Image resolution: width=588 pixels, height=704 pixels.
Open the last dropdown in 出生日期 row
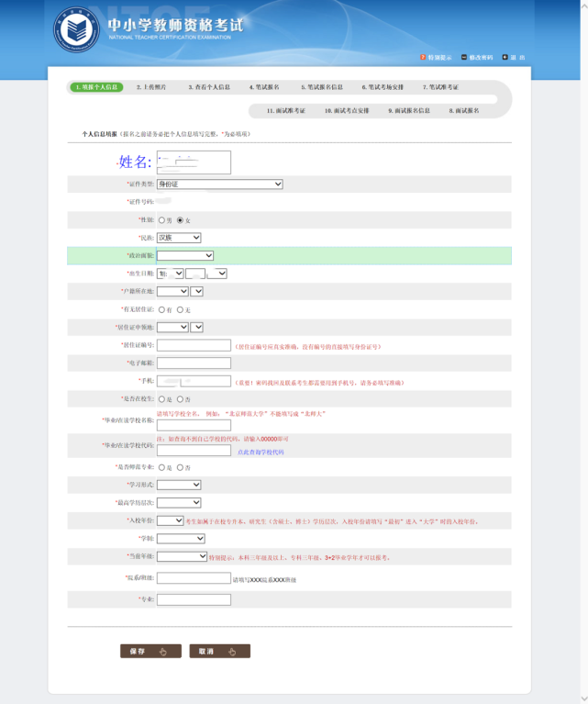click(216, 274)
